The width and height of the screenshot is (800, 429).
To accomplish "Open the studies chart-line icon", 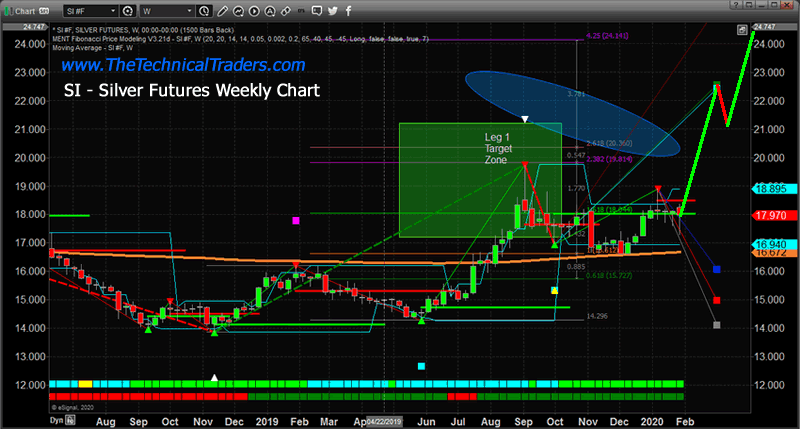I will coord(238,11).
